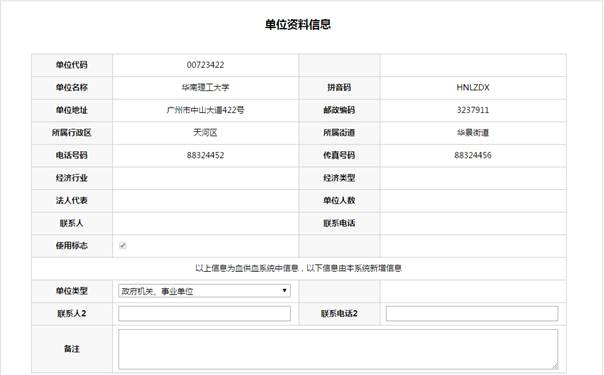Click the 单位人数 label
This screenshot has height=375, width=604.
(339, 201)
